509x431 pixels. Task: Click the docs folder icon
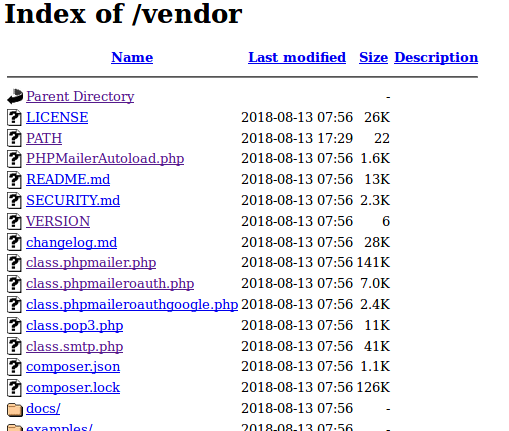coord(15,409)
